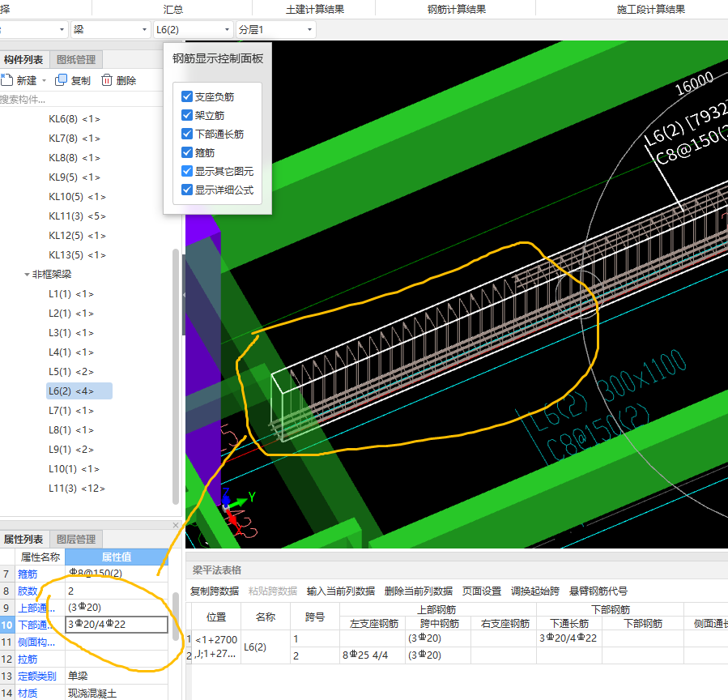Select L5(1) <2> in the list

point(71,372)
